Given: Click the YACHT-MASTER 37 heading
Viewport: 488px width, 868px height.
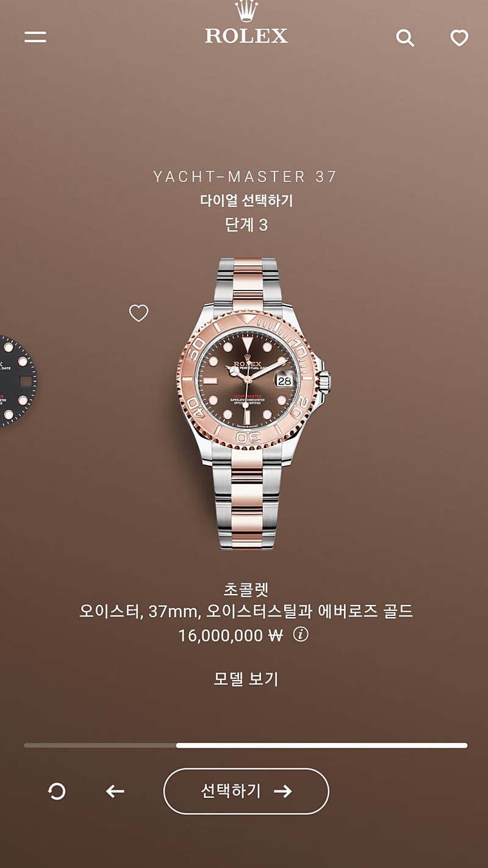Looking at the screenshot, I should pos(245,177).
